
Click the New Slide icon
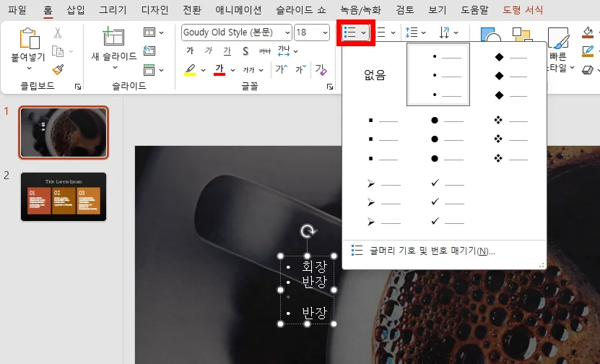point(113,37)
